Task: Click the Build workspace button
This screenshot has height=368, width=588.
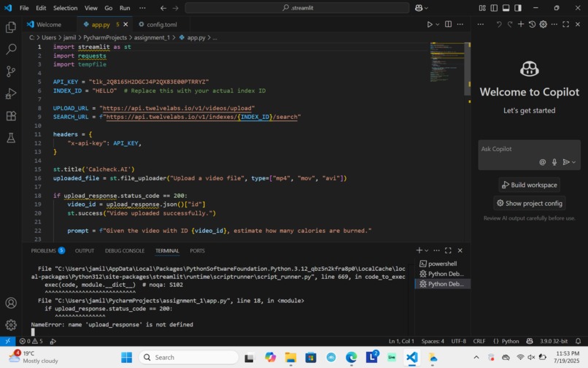Action: tap(529, 185)
